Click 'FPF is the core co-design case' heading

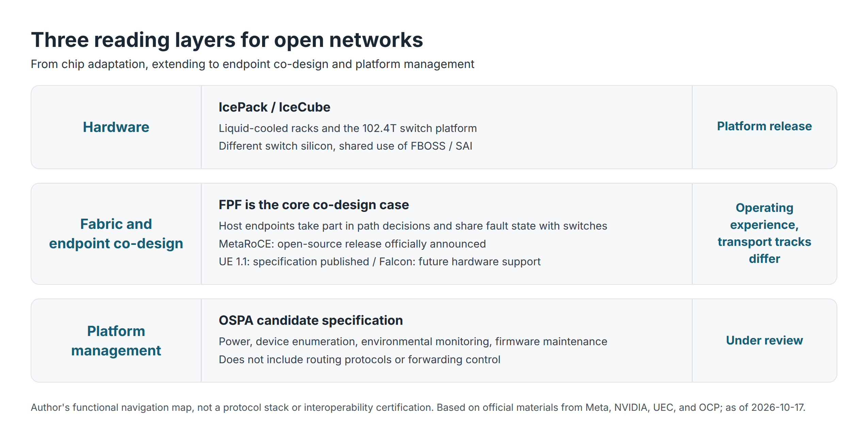tap(314, 205)
